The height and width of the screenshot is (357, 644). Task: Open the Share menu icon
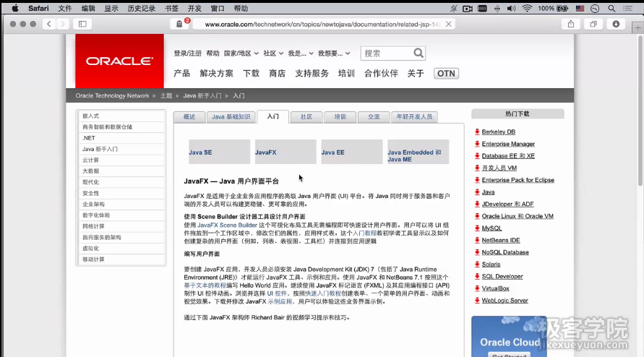click(571, 24)
